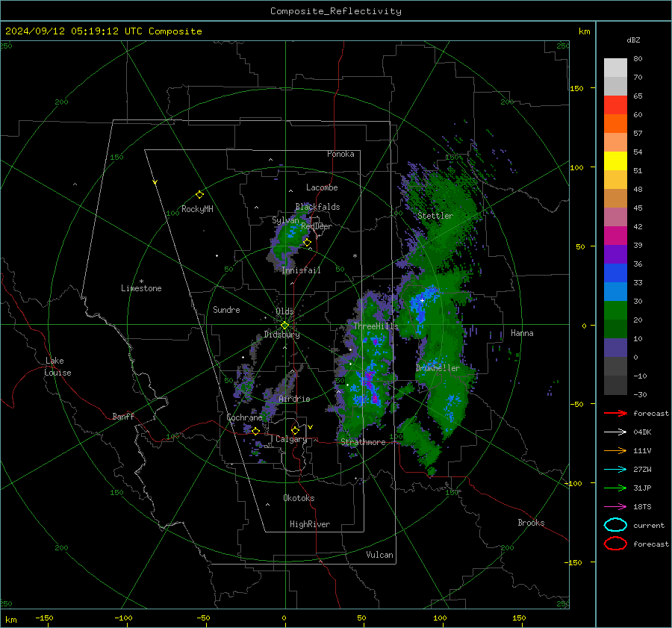
Task: Click the cyan 27ZW arrow icon
Action: (615, 470)
